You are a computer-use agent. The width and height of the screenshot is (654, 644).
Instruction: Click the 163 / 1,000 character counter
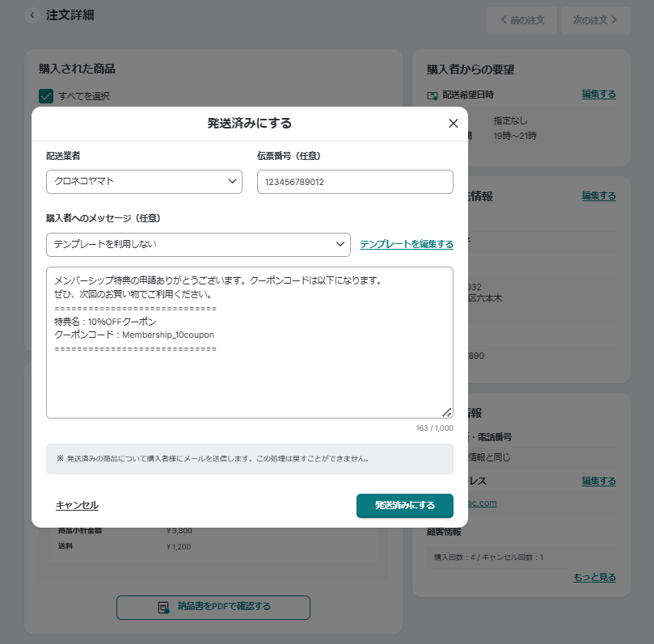point(434,428)
